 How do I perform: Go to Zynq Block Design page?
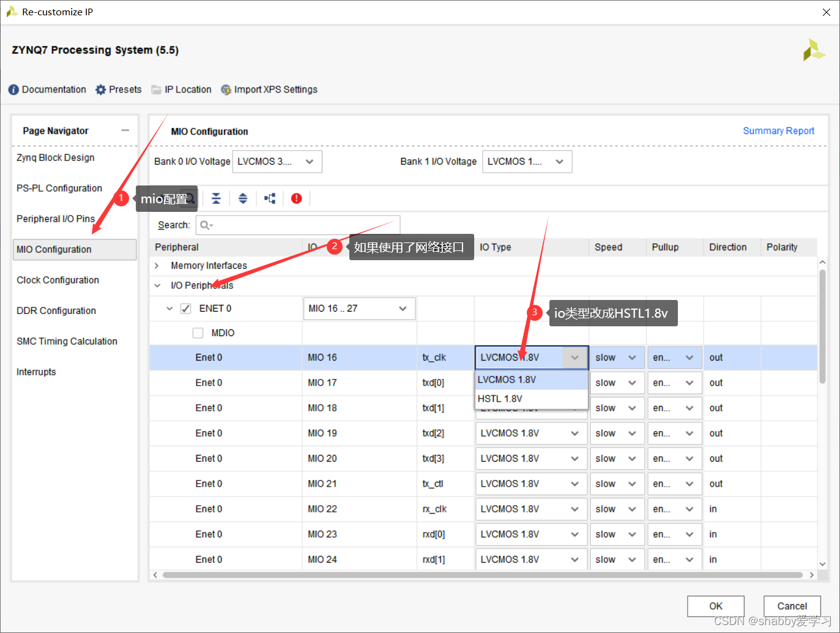56,157
